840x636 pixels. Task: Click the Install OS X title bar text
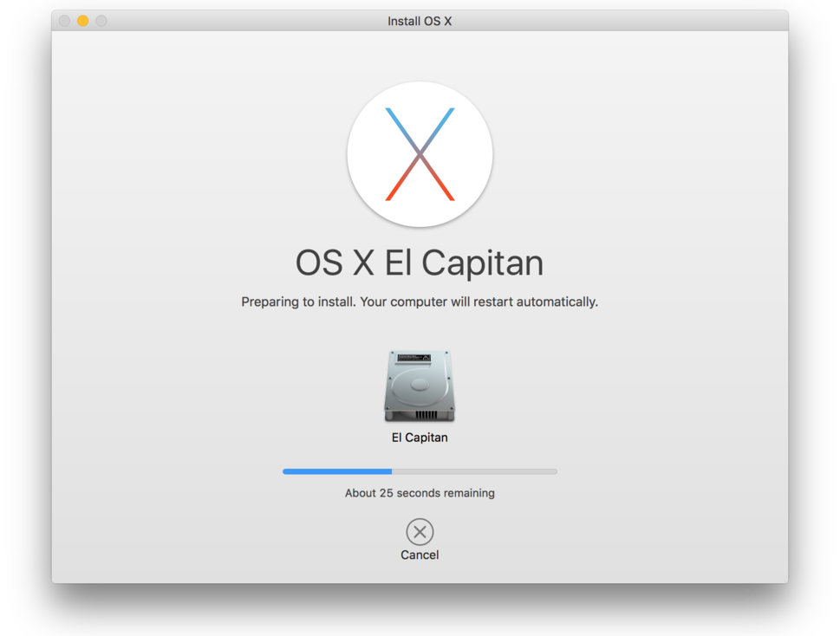420,20
